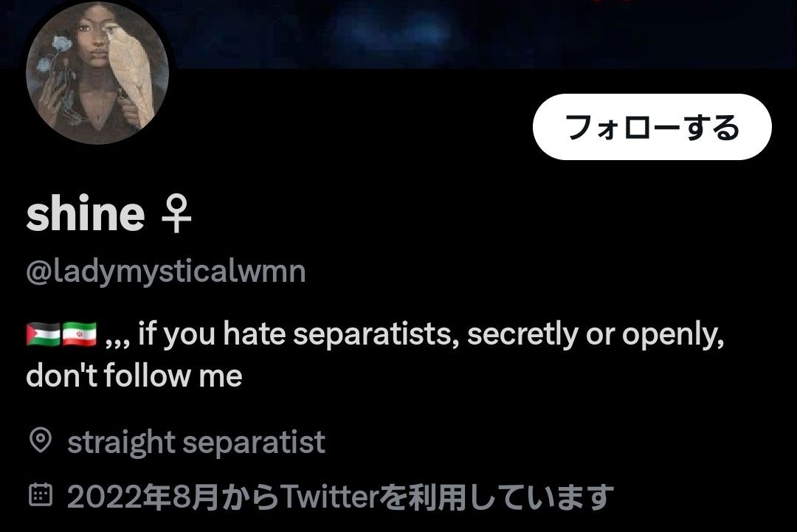Click the Palestine flag emoji in bio

(x=44, y=334)
